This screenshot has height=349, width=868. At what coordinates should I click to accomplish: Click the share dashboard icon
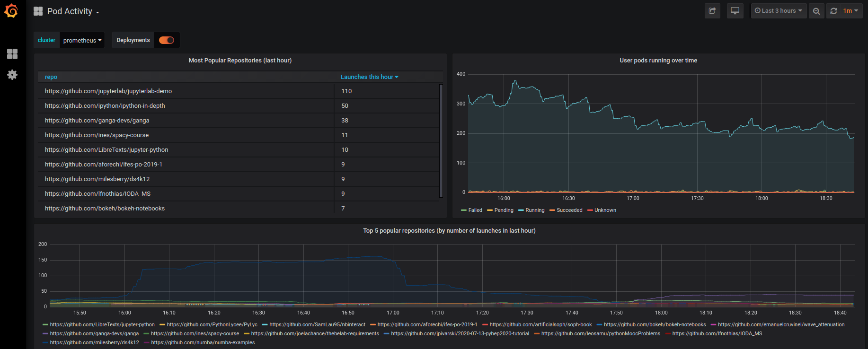[712, 11]
